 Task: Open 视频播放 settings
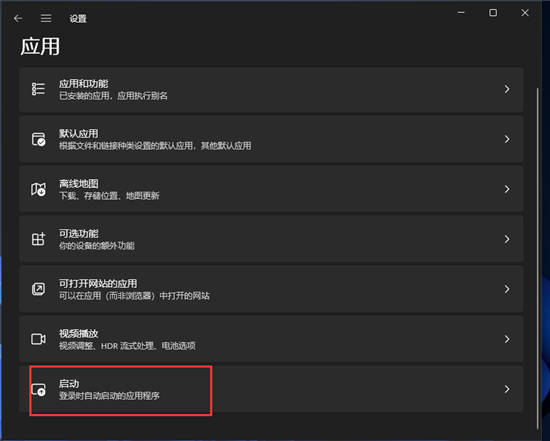(x=271, y=339)
